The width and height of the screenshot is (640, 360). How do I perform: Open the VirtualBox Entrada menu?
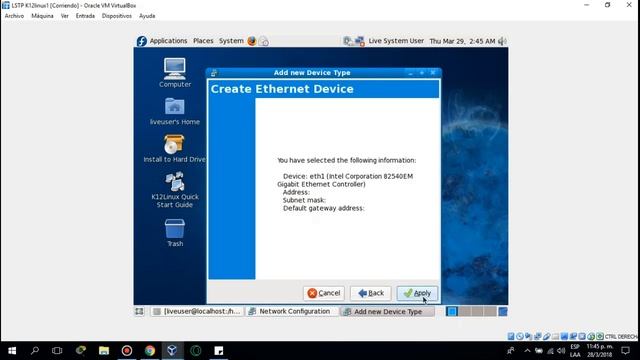[85, 16]
